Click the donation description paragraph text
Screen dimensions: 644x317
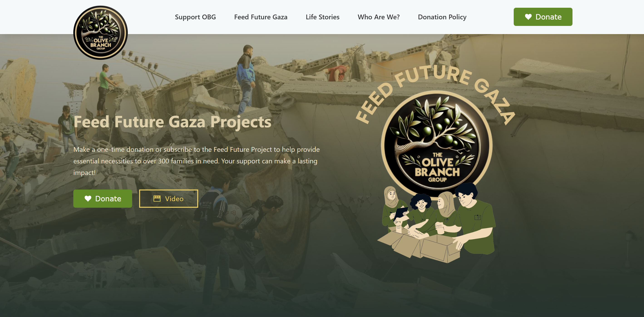(x=197, y=161)
